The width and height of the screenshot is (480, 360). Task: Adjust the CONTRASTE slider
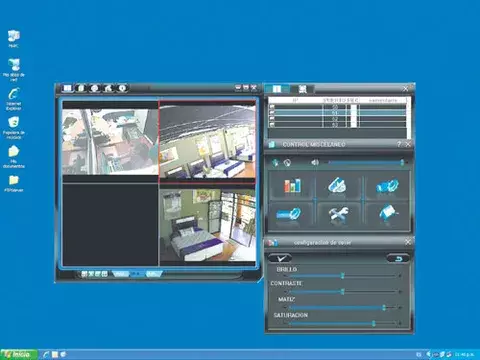pyautogui.click(x=343, y=291)
